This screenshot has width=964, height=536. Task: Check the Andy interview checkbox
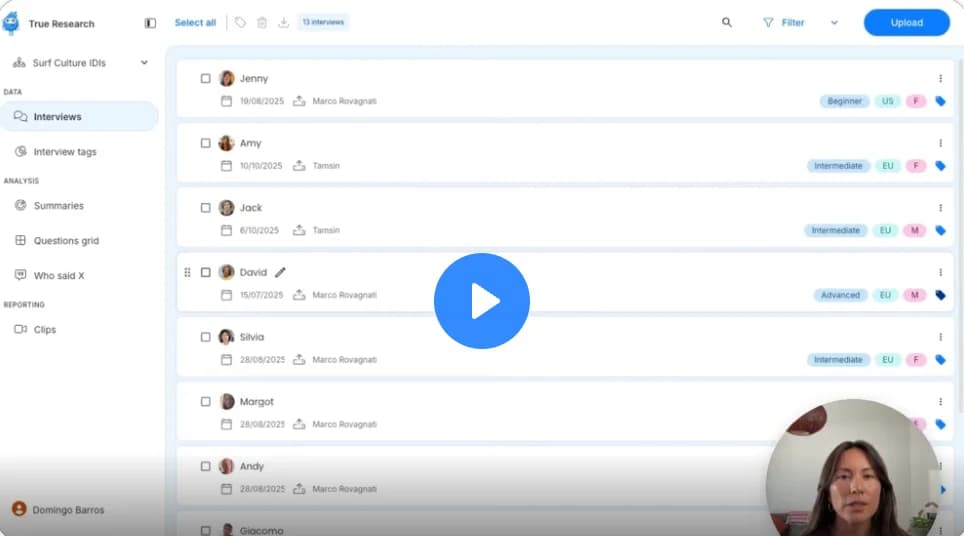point(205,466)
